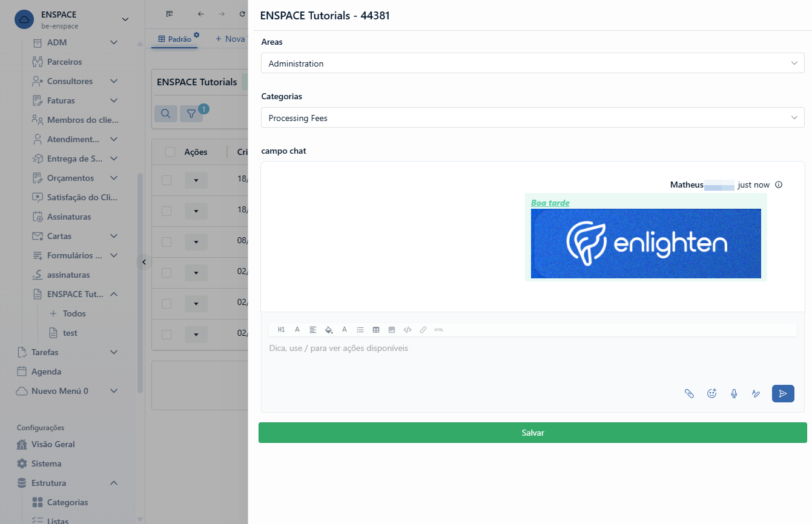Insert an image via chat toolbar

392,330
